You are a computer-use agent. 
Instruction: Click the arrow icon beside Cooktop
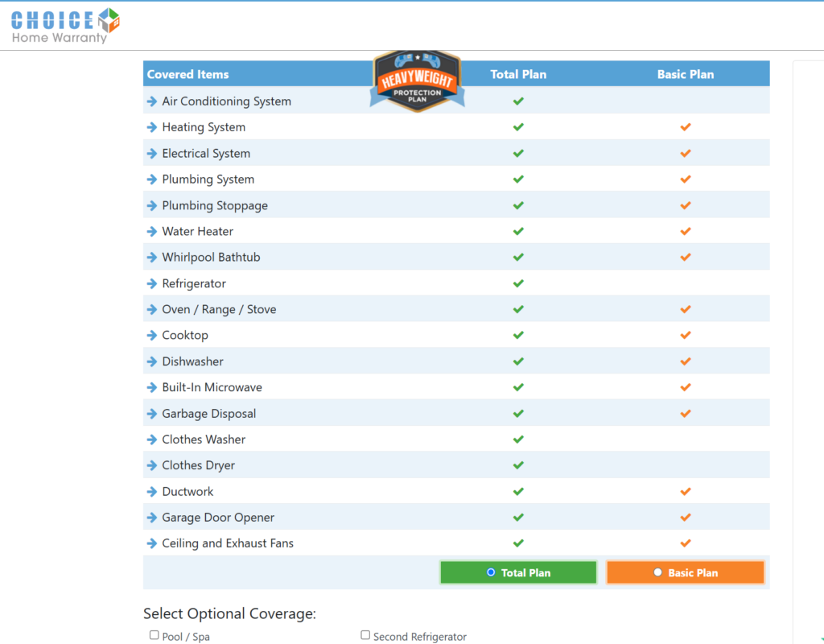pos(152,335)
